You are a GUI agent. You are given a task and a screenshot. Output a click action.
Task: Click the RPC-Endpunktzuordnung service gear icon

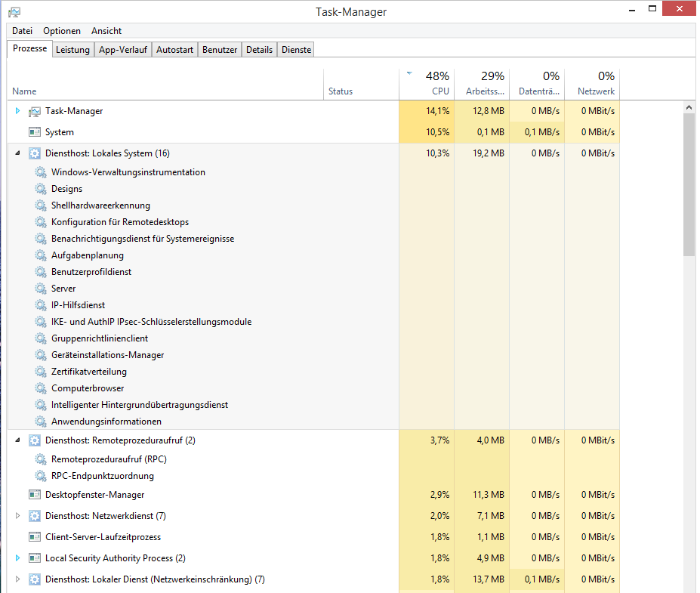tap(41, 476)
